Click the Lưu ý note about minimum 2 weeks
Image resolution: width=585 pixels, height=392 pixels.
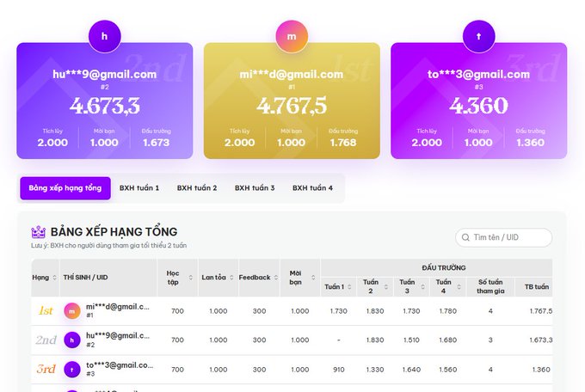pos(109,245)
